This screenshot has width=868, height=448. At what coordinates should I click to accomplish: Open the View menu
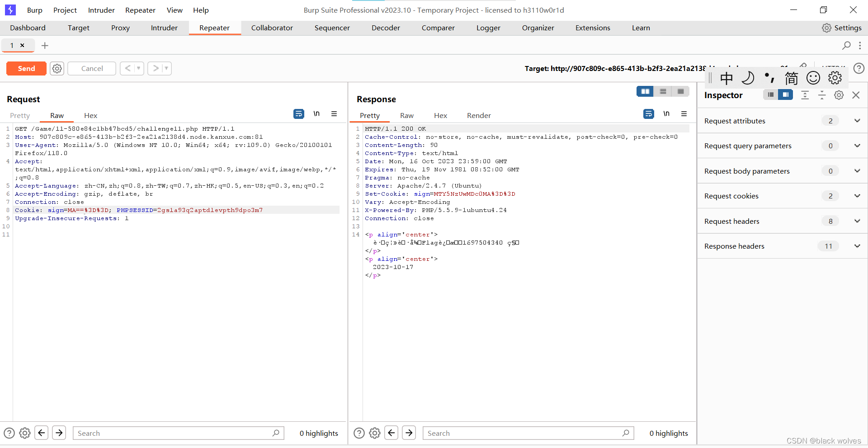tap(175, 10)
